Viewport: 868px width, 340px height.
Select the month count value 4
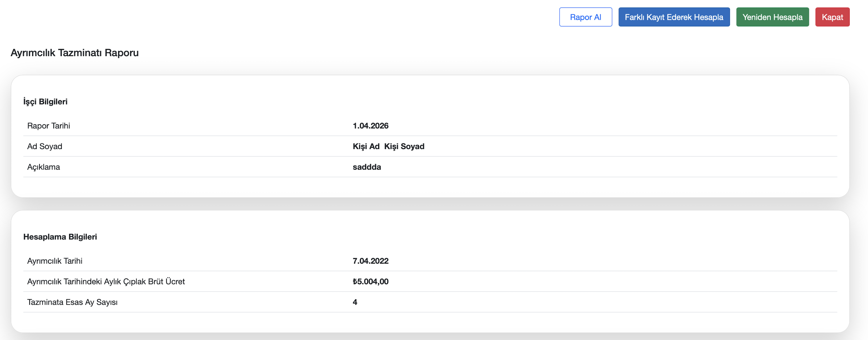(355, 302)
